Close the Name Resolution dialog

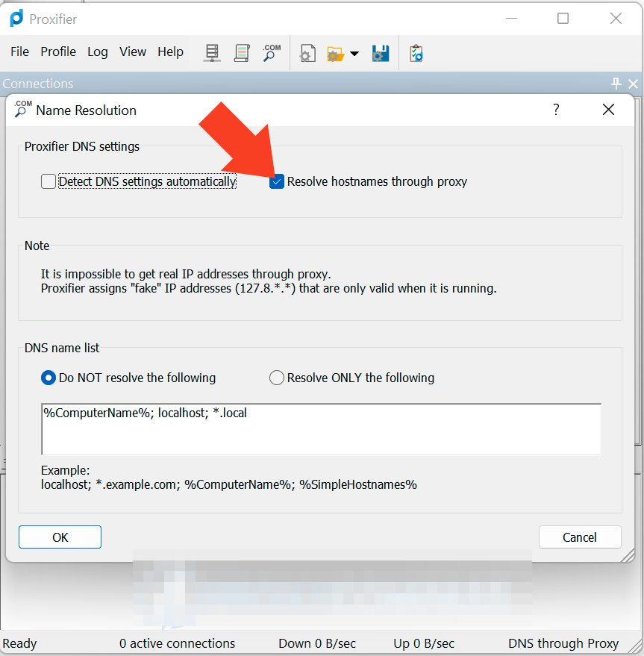coord(608,110)
